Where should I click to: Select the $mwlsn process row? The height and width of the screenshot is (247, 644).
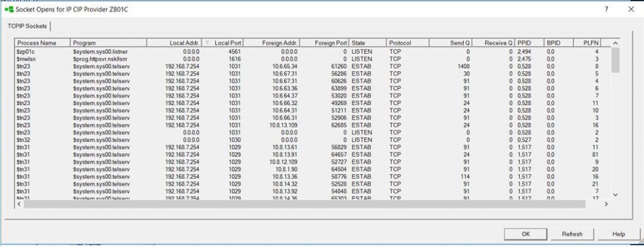(x=313, y=59)
